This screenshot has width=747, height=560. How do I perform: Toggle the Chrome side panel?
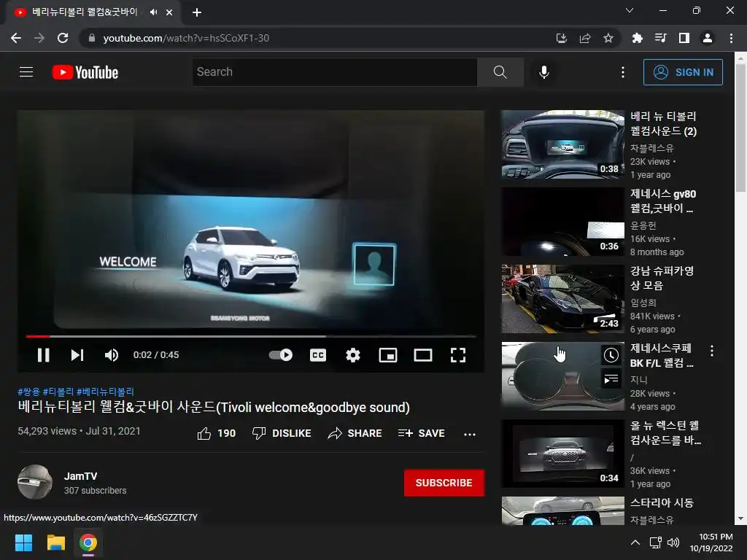[x=684, y=38]
